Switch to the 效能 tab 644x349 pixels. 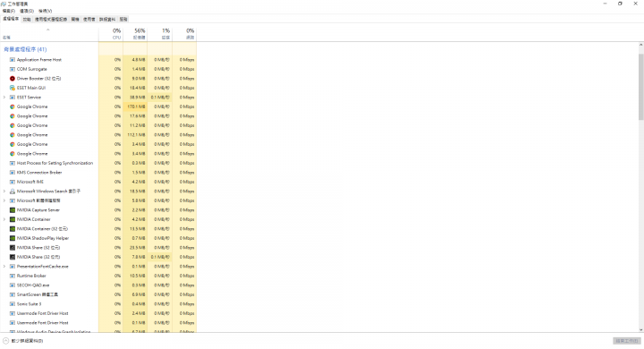tap(27, 20)
